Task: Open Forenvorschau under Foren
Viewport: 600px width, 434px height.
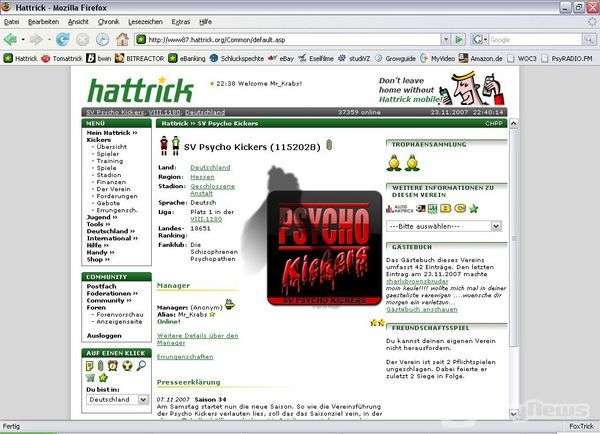Action: pos(120,315)
